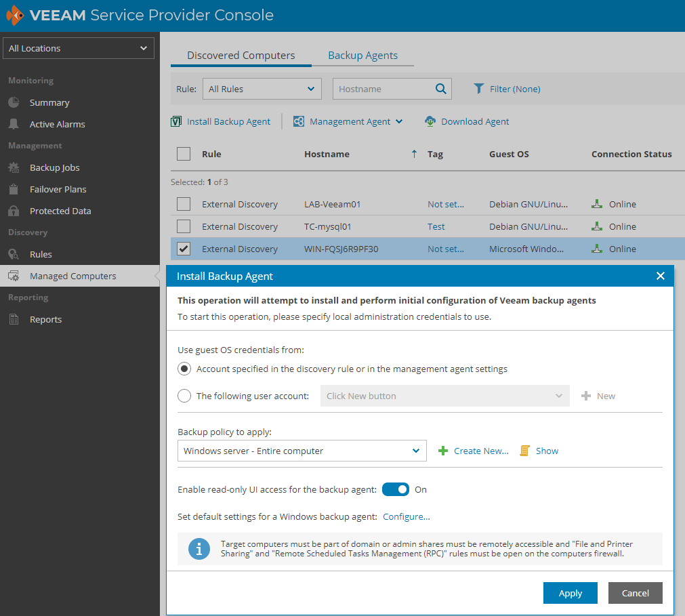
Task: Click the Tag column header
Action: [x=435, y=154]
